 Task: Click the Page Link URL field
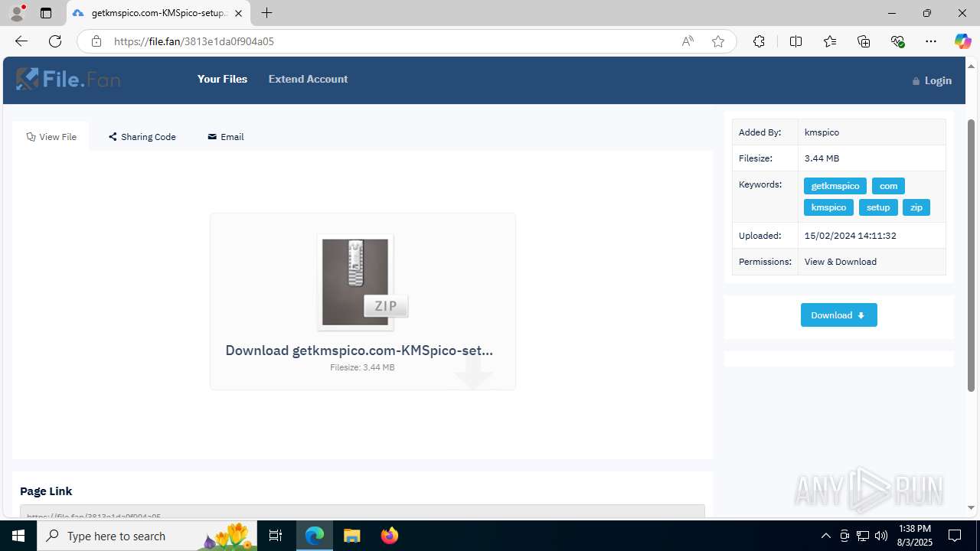362,510
